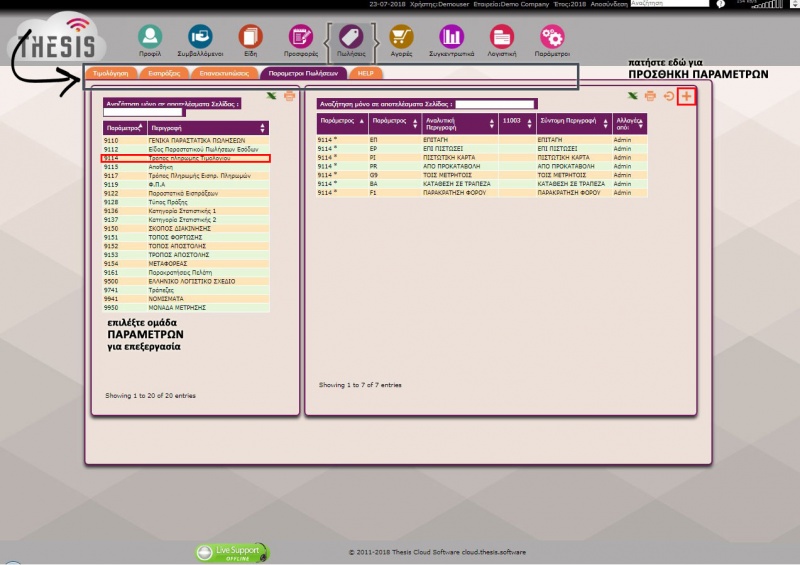The height and width of the screenshot is (565, 800).
Task: Open the Παράμετροι gears icon
Action: click(x=552, y=38)
